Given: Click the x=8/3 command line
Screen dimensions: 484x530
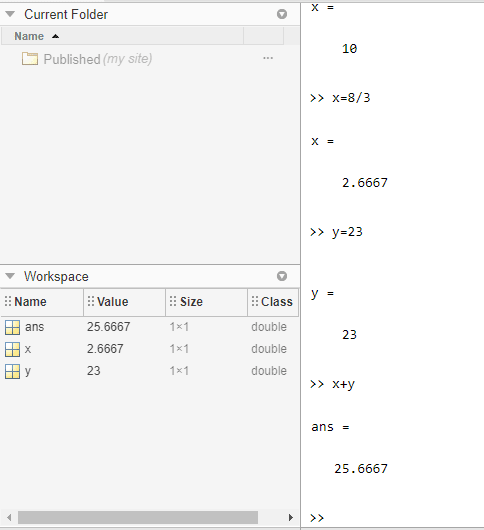Looking at the screenshot, I should tap(340, 98).
